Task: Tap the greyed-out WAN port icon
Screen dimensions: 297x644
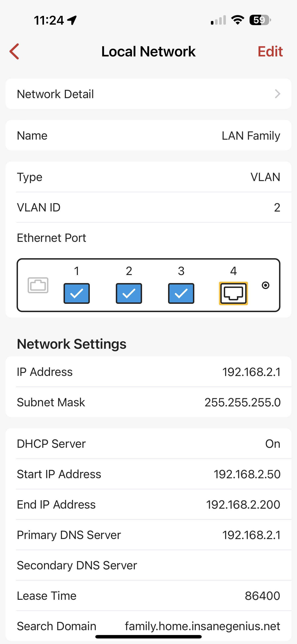Action: (38, 285)
